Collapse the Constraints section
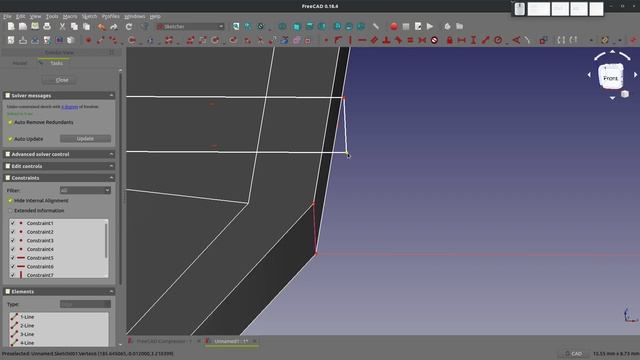This screenshot has height=360, width=640. pos(111,178)
